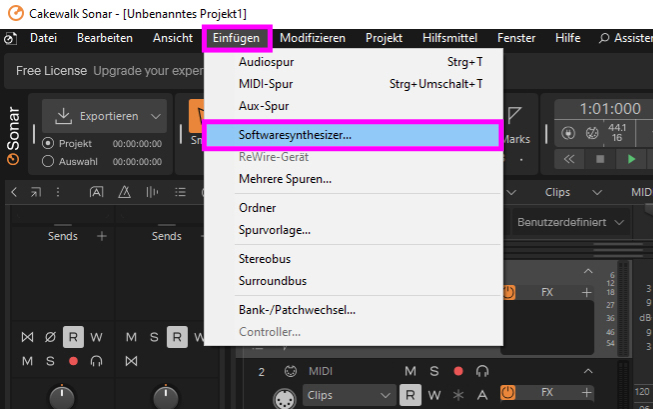Click the Assistent search field
Viewport: 653px width, 409px height.
tap(626, 38)
